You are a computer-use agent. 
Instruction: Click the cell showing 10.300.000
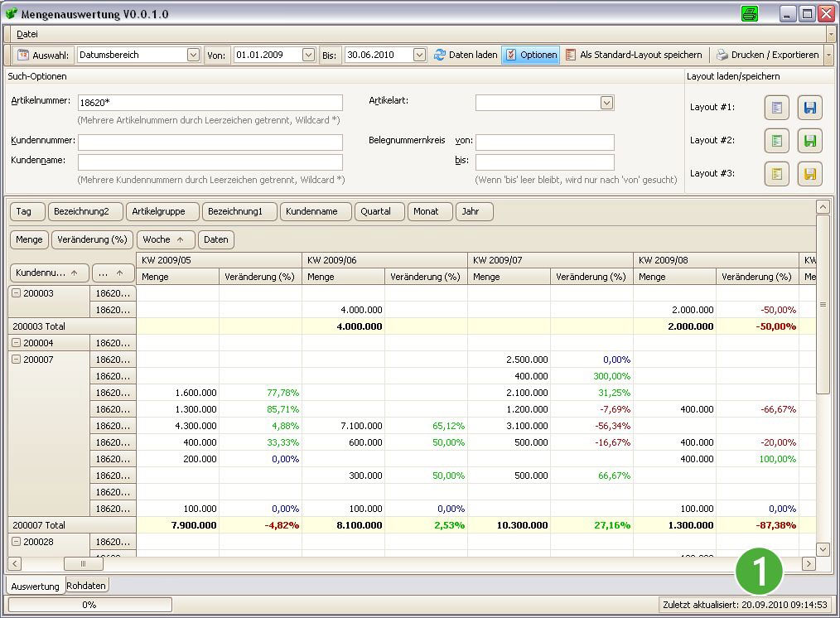point(509,525)
